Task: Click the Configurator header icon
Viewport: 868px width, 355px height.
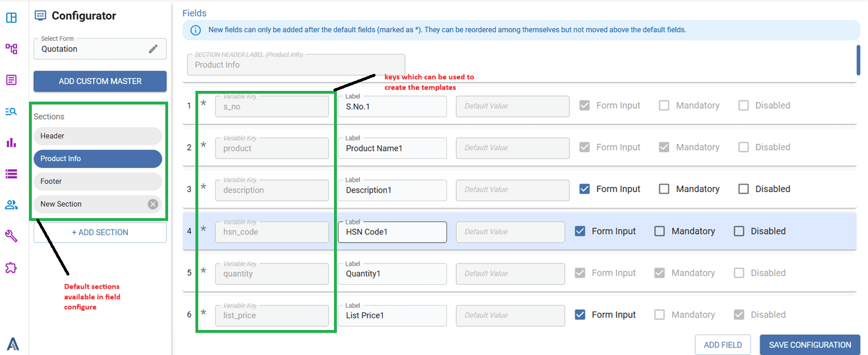Action: point(40,16)
